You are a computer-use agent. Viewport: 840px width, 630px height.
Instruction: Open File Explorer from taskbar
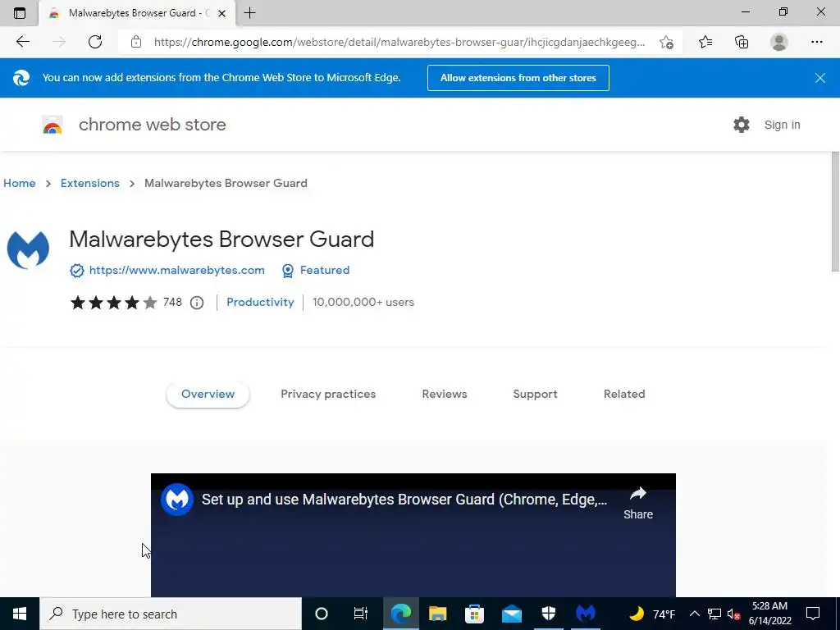pos(438,614)
